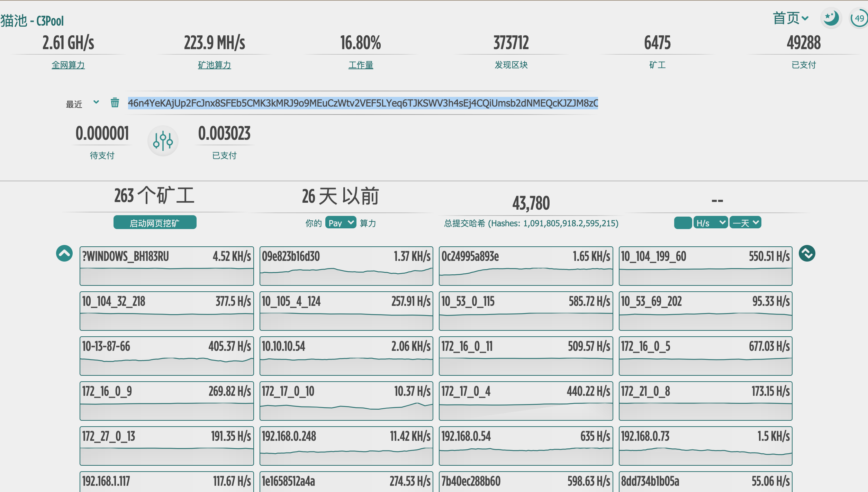Screen dimensions: 868x492
Task: Open 全网算力 link
Action: pos(68,65)
